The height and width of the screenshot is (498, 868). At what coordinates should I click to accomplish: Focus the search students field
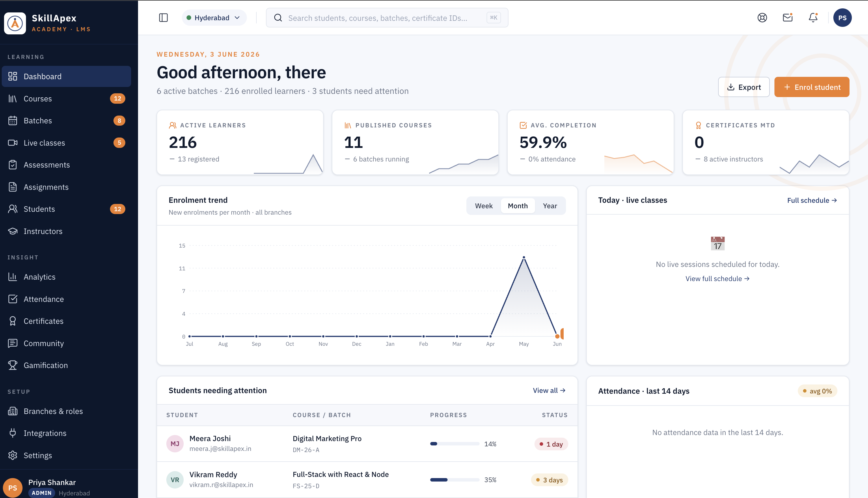pyautogui.click(x=387, y=18)
